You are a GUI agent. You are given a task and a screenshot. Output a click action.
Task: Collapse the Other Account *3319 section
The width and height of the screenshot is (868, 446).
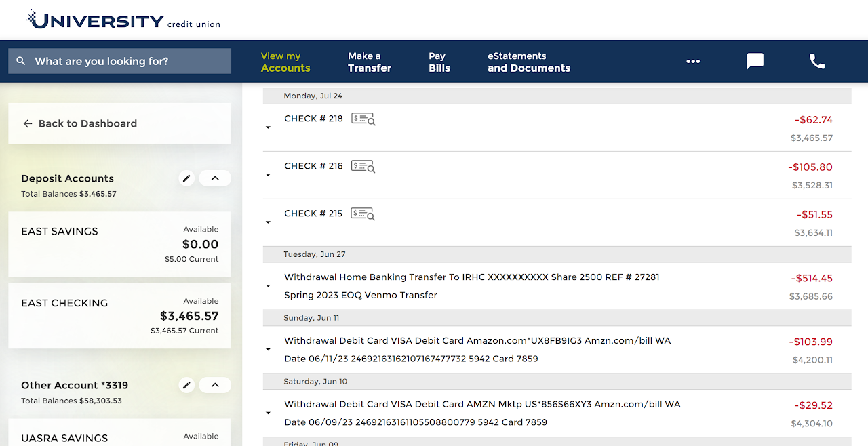click(x=215, y=384)
